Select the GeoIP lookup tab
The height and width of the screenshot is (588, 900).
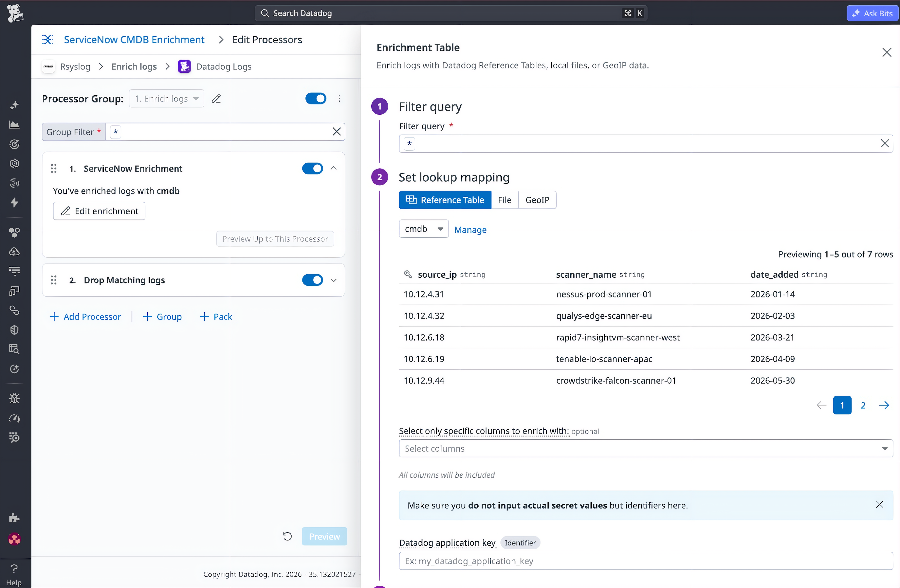click(x=537, y=200)
